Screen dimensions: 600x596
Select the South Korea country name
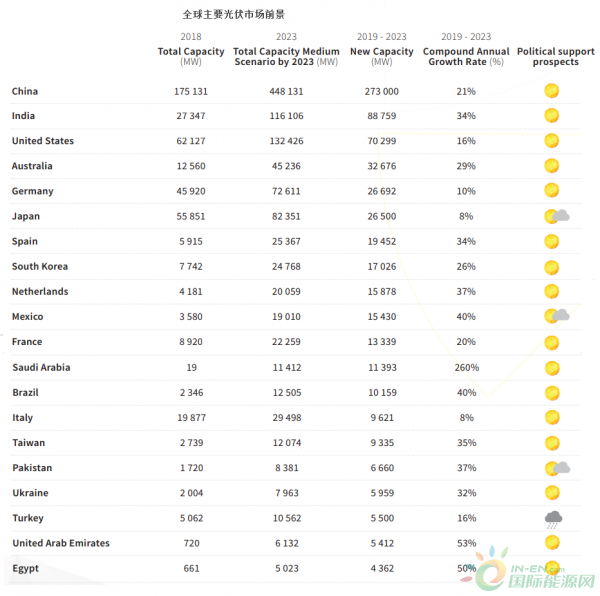pos(40,266)
